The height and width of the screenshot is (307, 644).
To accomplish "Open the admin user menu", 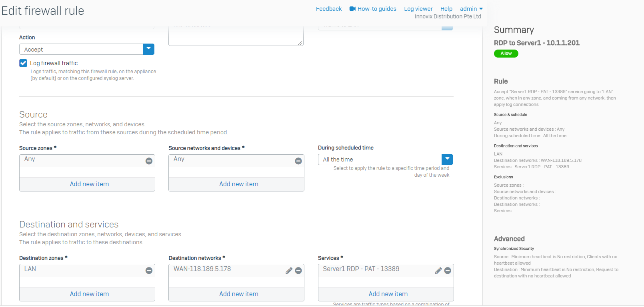I will [x=471, y=9].
